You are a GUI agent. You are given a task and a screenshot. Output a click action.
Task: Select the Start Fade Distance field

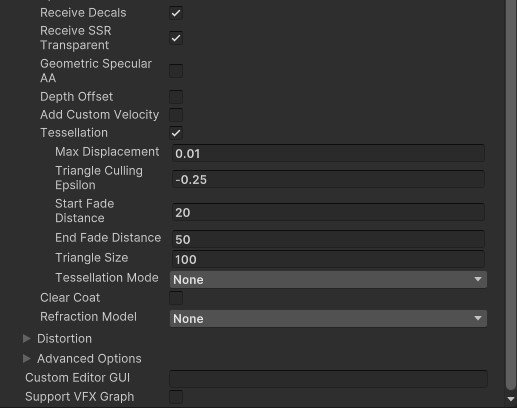point(328,212)
